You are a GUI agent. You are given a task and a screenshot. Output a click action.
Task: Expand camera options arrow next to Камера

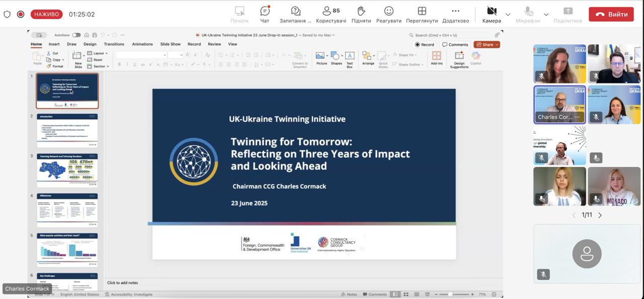(x=508, y=15)
